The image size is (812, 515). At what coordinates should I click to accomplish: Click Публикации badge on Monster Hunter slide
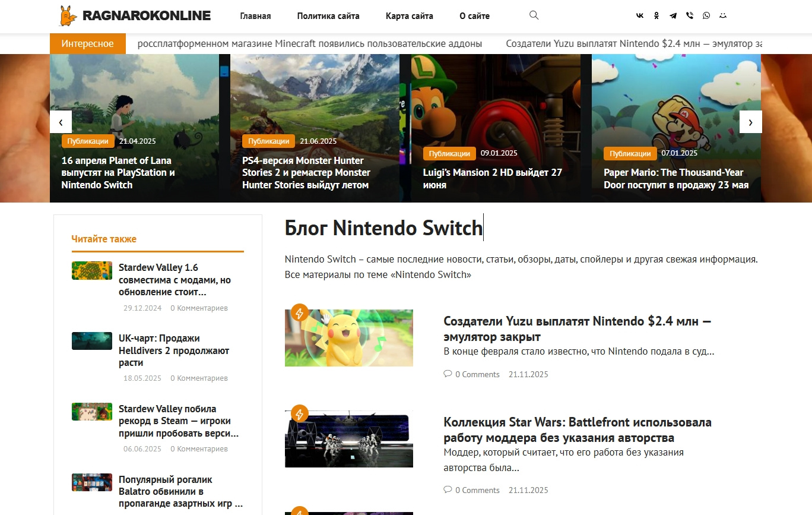[x=269, y=141]
